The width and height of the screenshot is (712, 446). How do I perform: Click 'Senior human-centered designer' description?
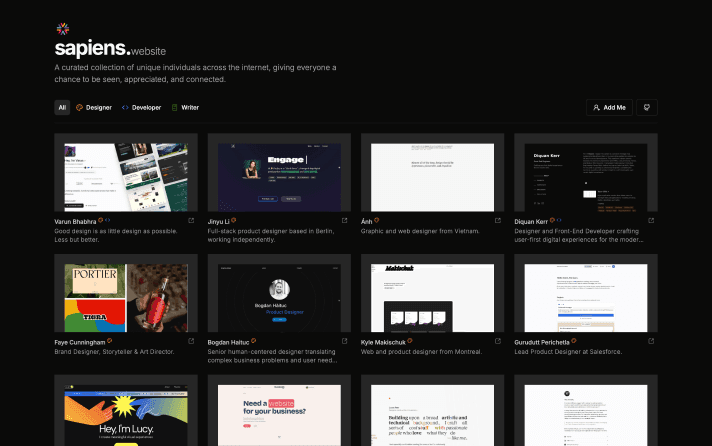(x=272, y=356)
